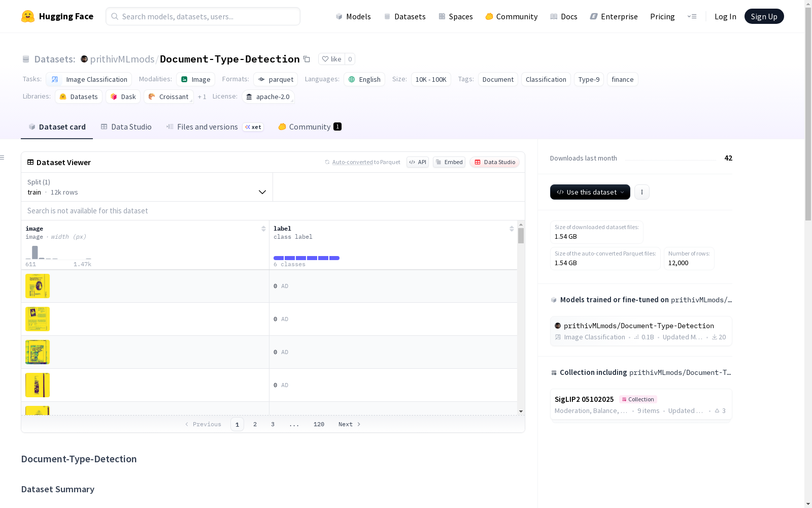Viewport: 812px width, 508px height.
Task: Sort the label column with its sort arrows
Action: click(x=512, y=229)
